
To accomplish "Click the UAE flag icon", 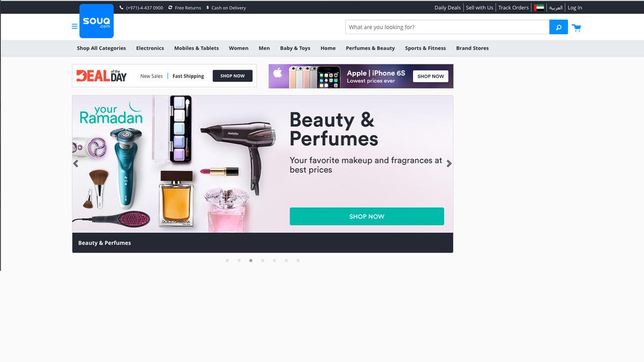I will coord(538,8).
